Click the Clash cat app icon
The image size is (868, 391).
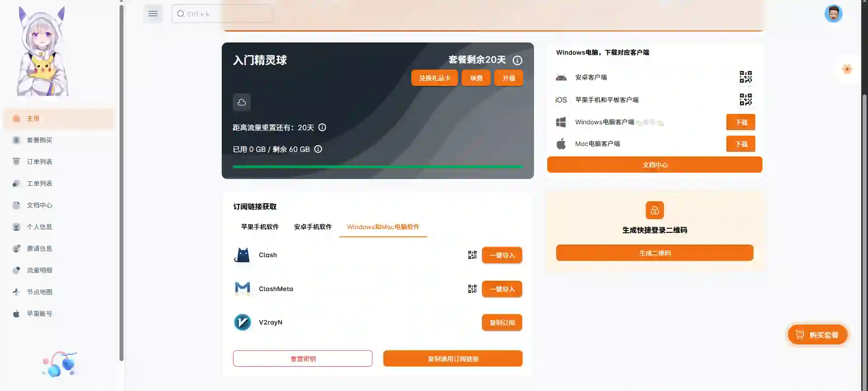(x=242, y=255)
